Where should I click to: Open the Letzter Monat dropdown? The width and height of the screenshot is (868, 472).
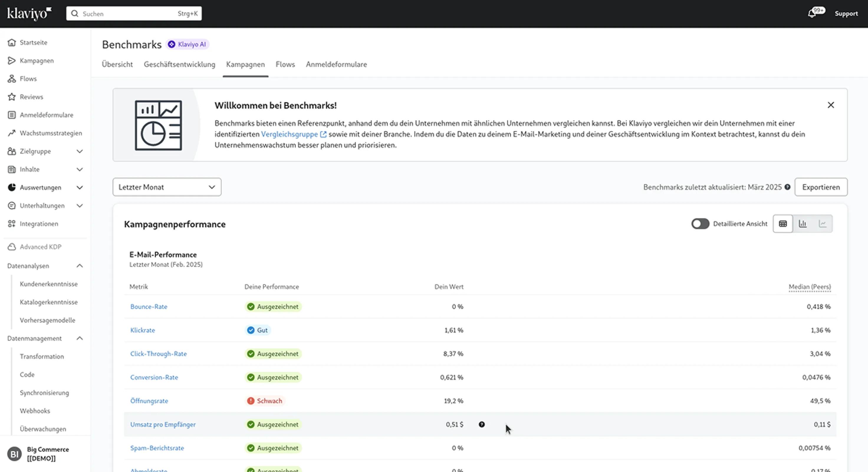[167, 187]
